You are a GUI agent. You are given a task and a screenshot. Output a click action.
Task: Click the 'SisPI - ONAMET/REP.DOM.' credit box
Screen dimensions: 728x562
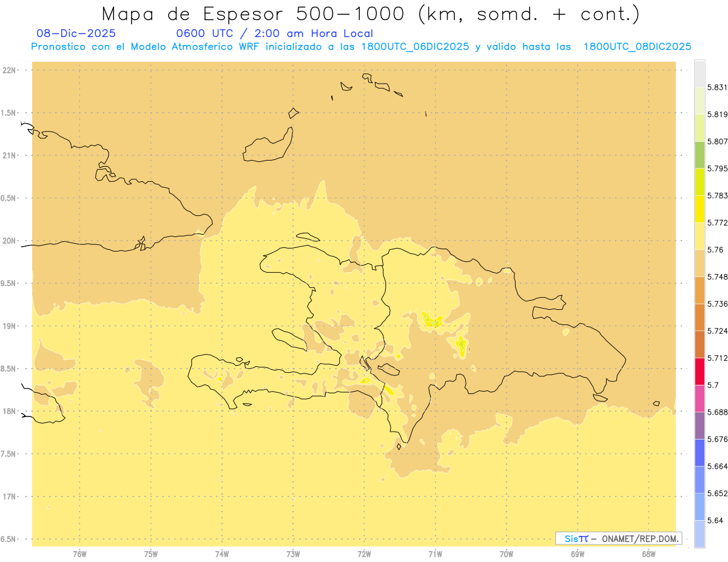click(619, 538)
